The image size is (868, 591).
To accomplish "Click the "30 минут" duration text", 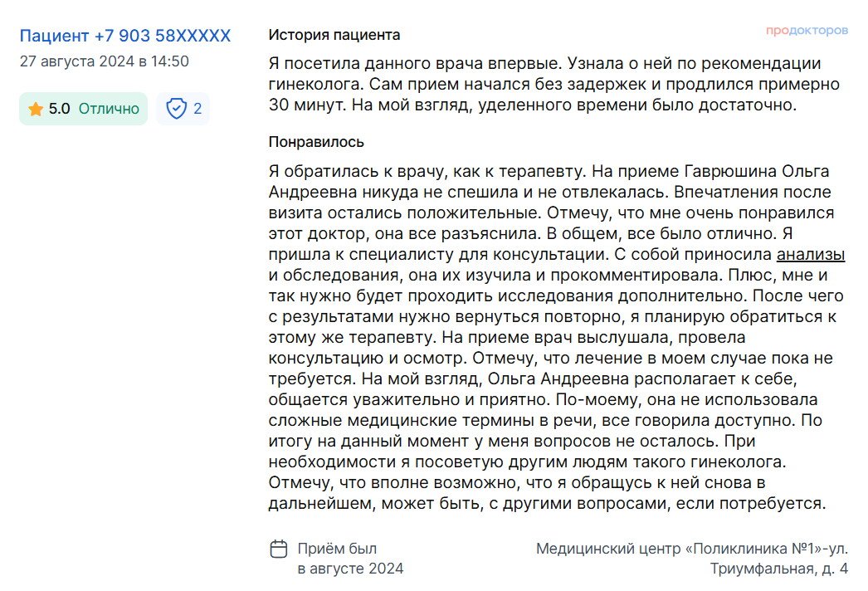I will coord(307,105).
